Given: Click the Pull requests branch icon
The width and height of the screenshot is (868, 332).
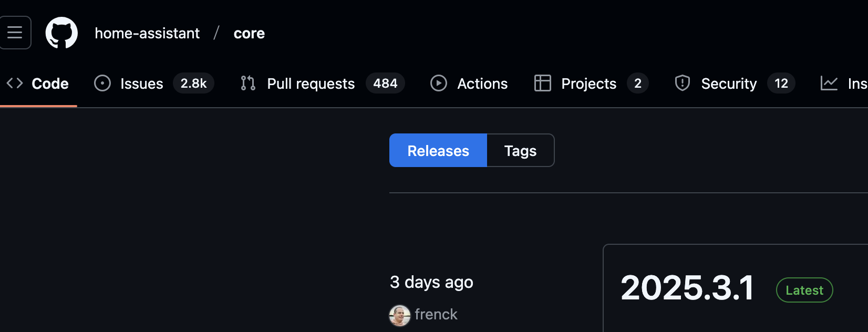Looking at the screenshot, I should (248, 83).
